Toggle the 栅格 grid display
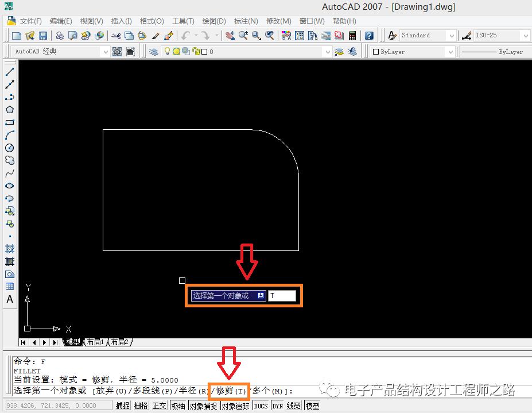Screen dimensions: 532x413 [141, 406]
